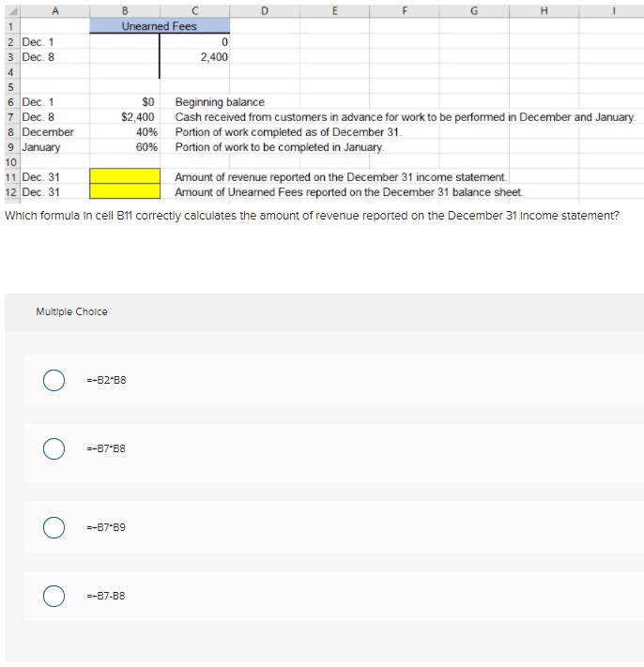Select the radio button for =-B2*B8
This screenshot has width=644, height=667.
tap(54, 380)
